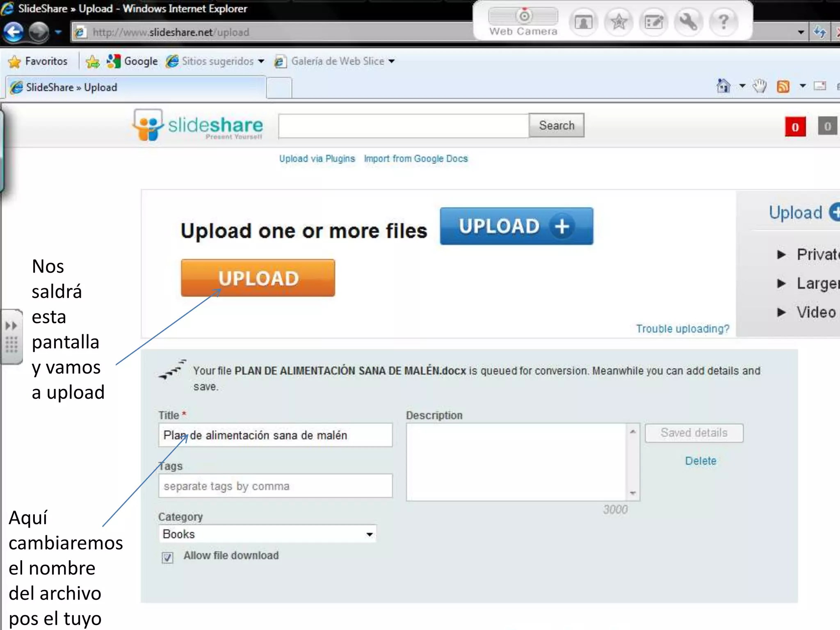Open the Trouble uploading? link
Viewport: 840px width, 630px height.
tap(682, 329)
